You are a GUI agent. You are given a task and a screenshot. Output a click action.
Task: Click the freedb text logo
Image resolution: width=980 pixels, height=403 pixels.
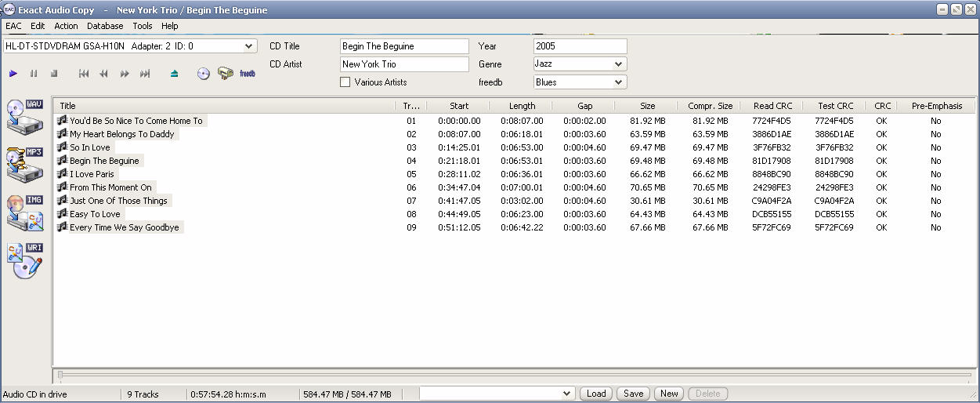(248, 74)
